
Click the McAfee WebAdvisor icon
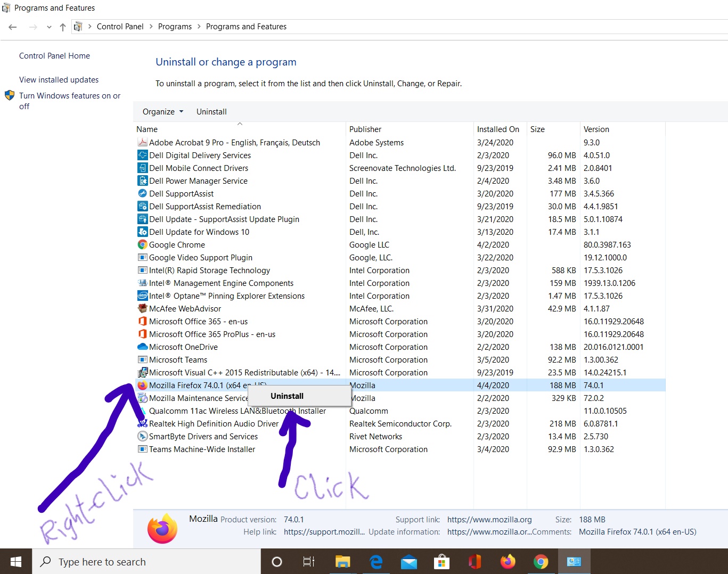coord(142,308)
